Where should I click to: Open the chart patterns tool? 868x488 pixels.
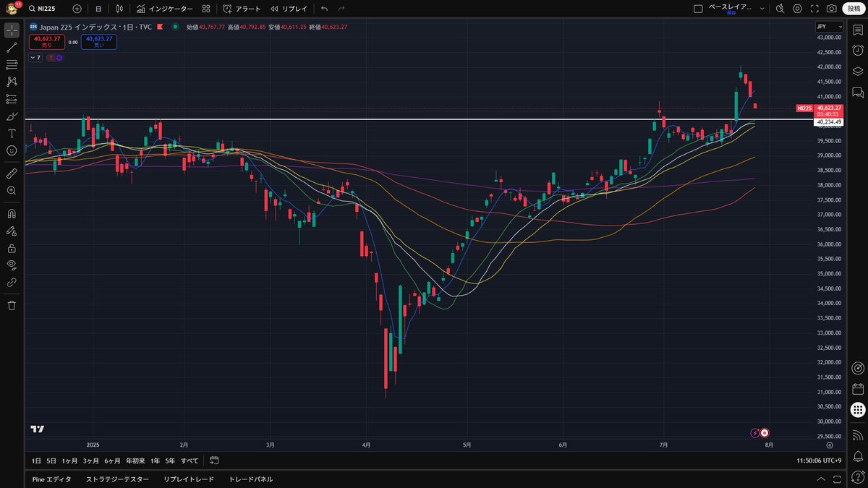point(12,82)
